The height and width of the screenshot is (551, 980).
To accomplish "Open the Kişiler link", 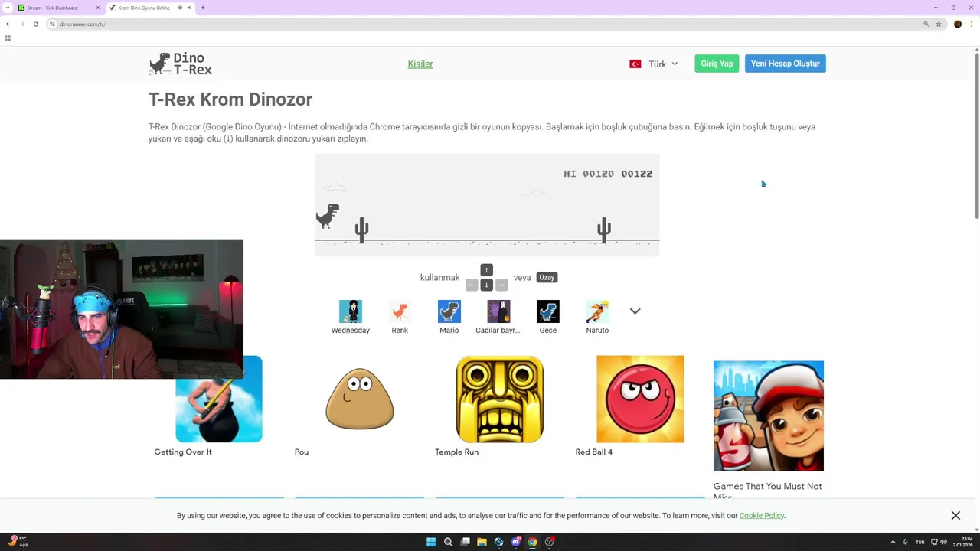I will click(420, 64).
